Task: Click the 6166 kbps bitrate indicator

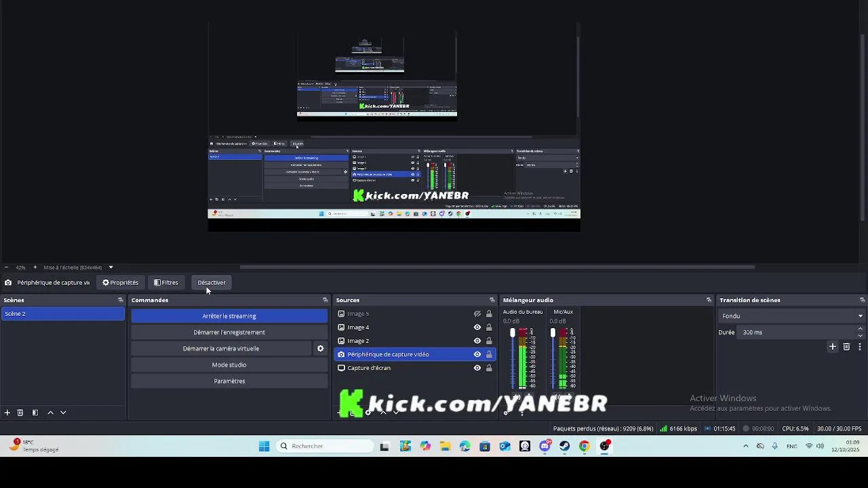Action: tap(678, 428)
